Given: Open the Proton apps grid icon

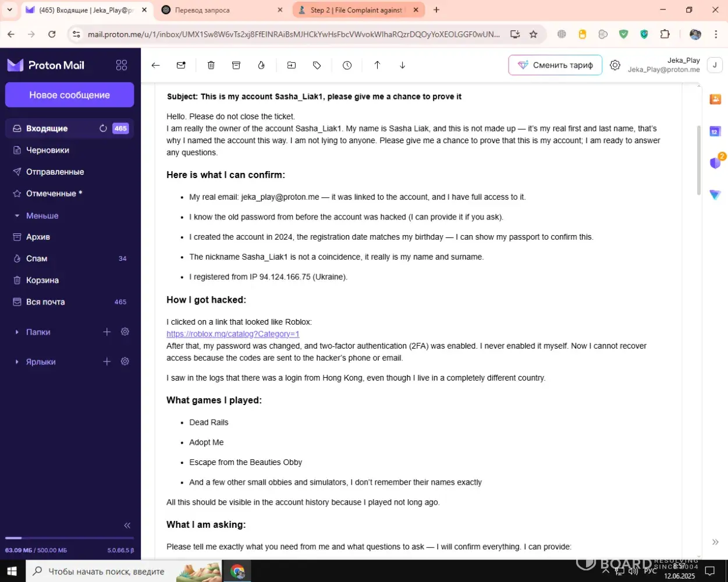Looking at the screenshot, I should click(x=122, y=65).
